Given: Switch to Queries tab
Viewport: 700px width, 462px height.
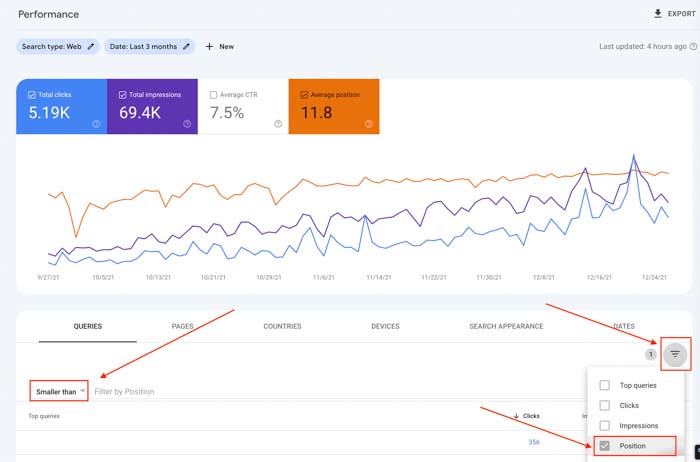Looking at the screenshot, I should tap(88, 326).
